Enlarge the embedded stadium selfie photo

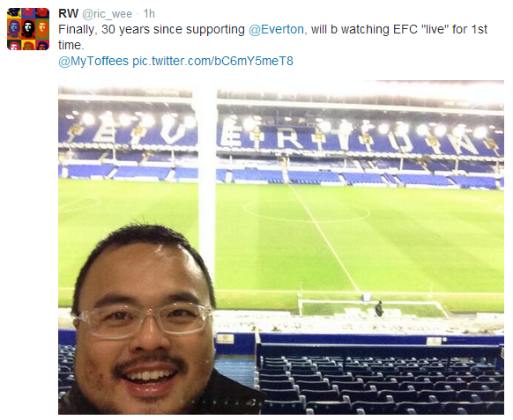(x=281, y=247)
